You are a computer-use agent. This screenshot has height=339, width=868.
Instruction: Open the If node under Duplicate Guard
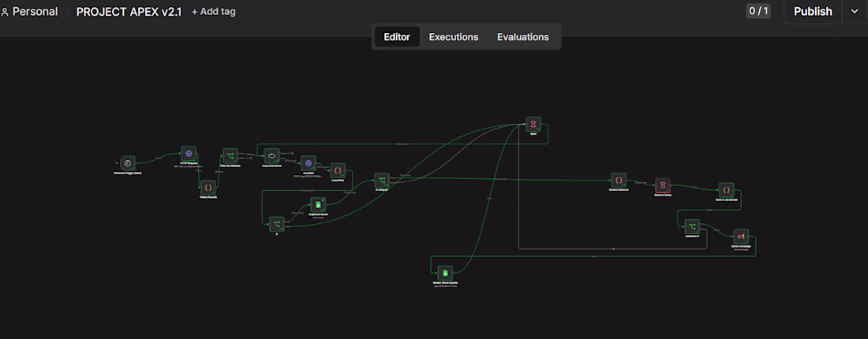pyautogui.click(x=277, y=225)
